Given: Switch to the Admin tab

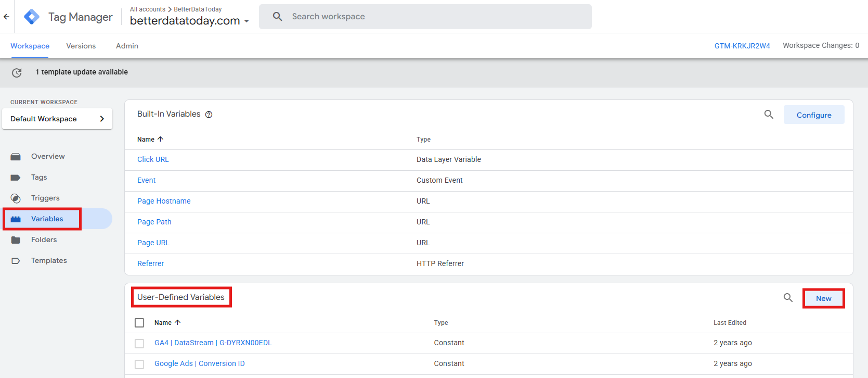Looking at the screenshot, I should coord(127,46).
